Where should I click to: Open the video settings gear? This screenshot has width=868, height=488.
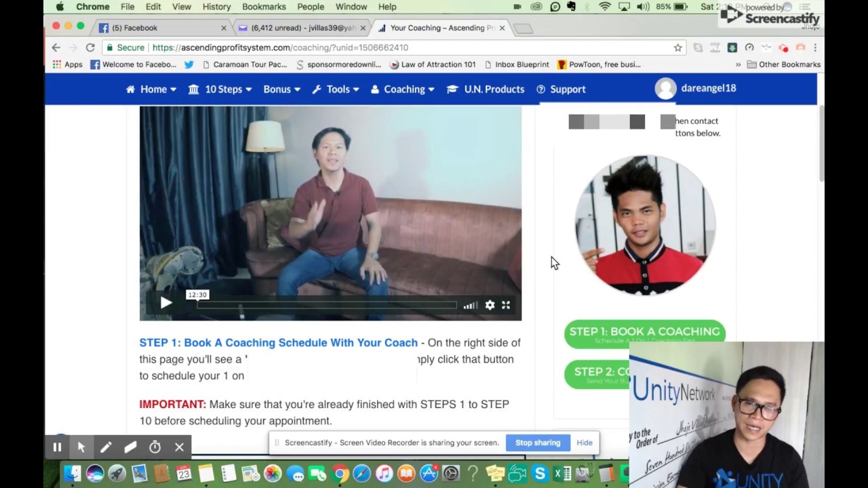coord(490,305)
